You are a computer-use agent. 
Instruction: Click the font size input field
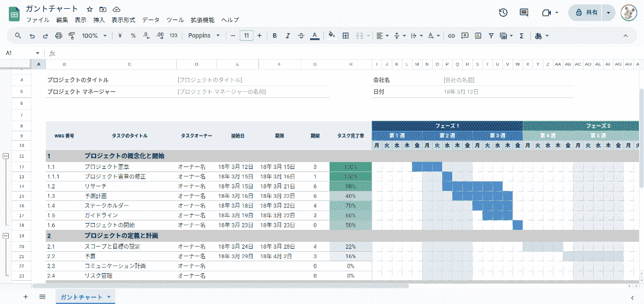click(x=247, y=36)
